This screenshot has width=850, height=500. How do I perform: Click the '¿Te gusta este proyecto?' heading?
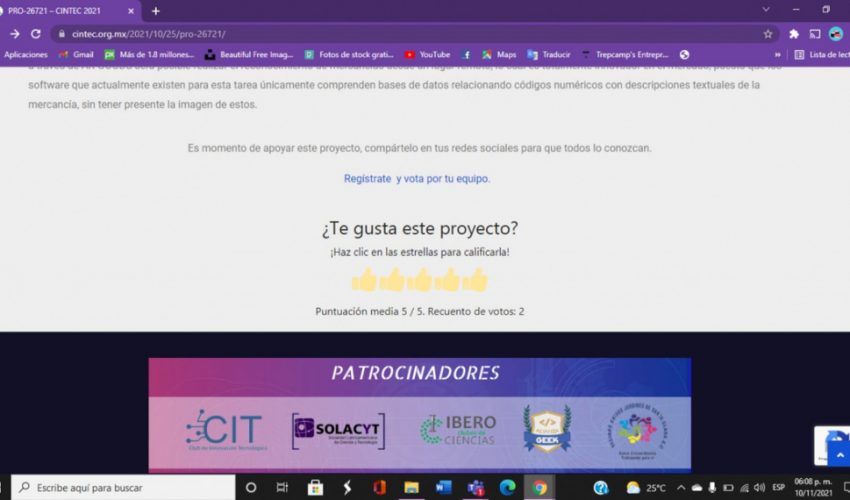coord(420,228)
